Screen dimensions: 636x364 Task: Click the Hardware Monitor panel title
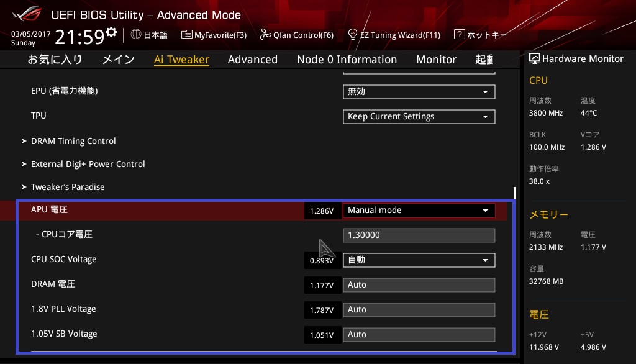pos(583,59)
